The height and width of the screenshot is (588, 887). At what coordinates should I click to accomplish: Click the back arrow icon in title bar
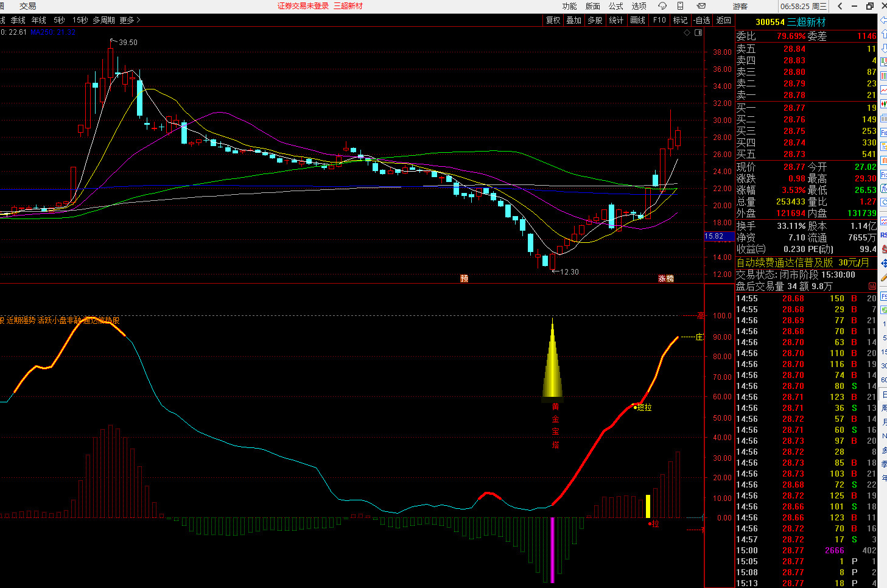coord(840,6)
